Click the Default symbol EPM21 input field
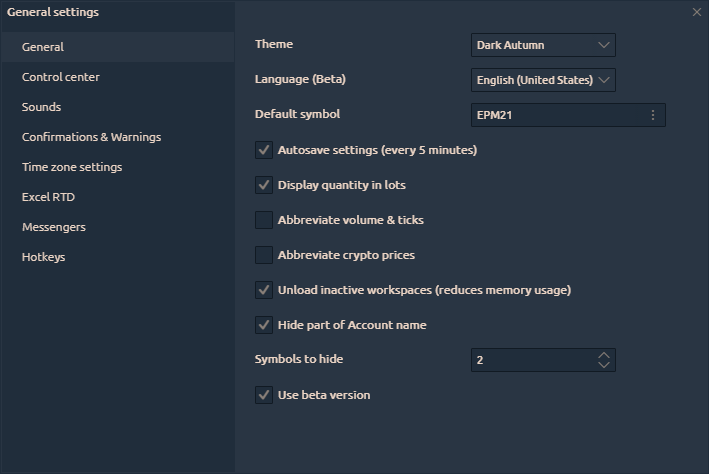Screen dimensions: 709x474 [x=555, y=115]
